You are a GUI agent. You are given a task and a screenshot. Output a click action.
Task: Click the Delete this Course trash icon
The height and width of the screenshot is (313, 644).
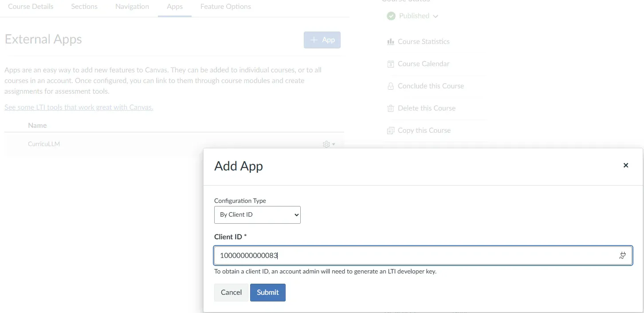coord(391,108)
